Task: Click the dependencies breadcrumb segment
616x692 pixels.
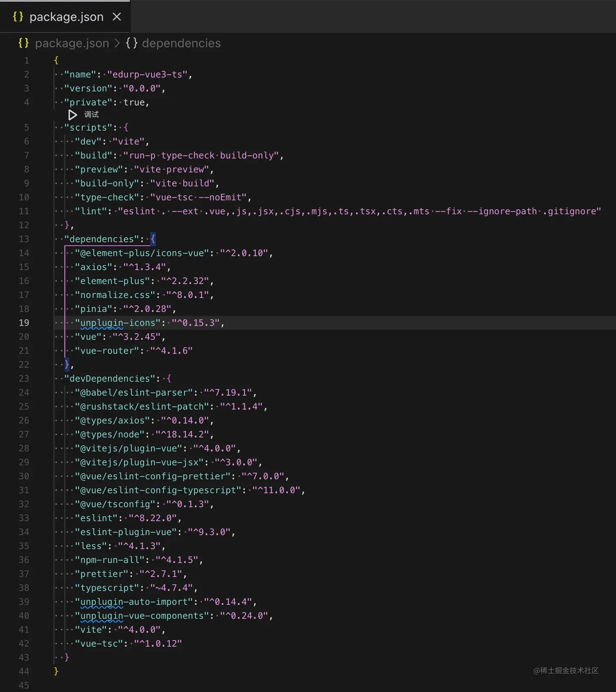Action: point(181,43)
